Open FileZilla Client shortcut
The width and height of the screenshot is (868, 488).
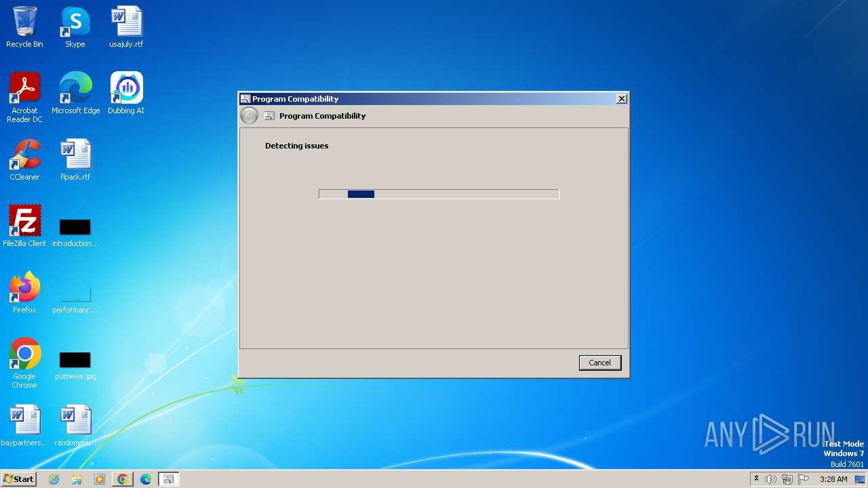[24, 226]
